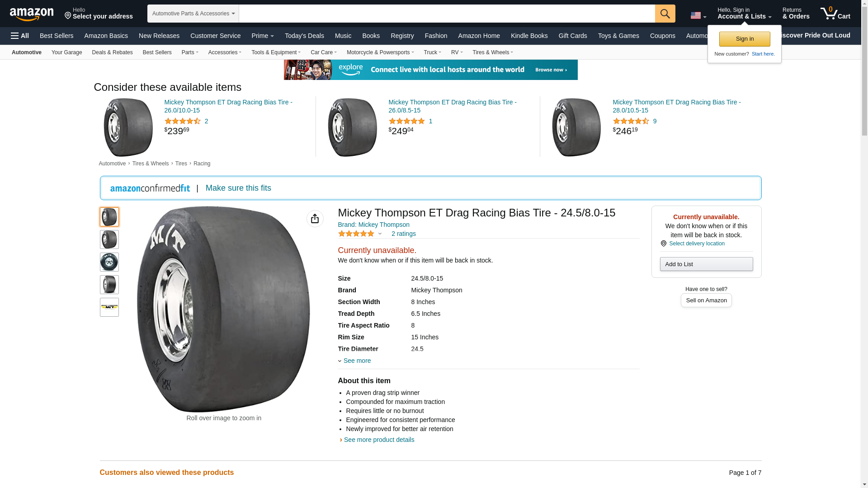Viewport: 868px width, 488px height.
Task: Open Today's Deals from navigation bar
Action: click(x=304, y=36)
